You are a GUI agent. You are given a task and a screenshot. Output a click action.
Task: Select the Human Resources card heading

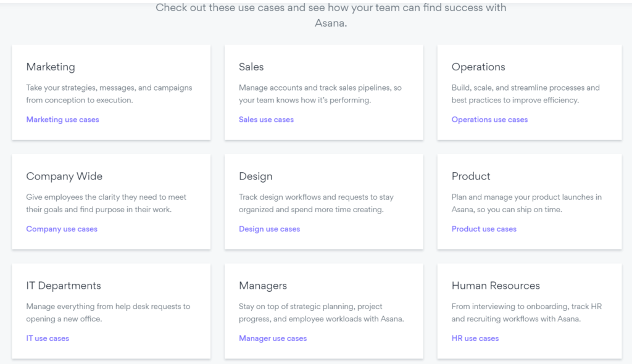pos(496,286)
